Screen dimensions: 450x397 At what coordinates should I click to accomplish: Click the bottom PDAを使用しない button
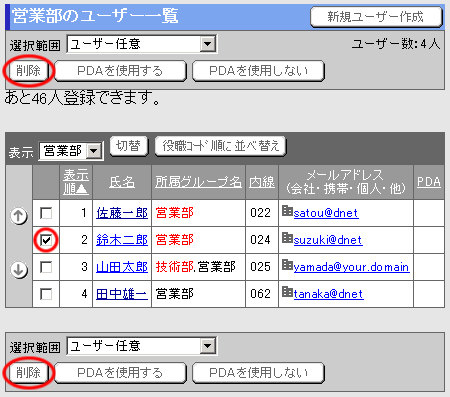point(258,373)
